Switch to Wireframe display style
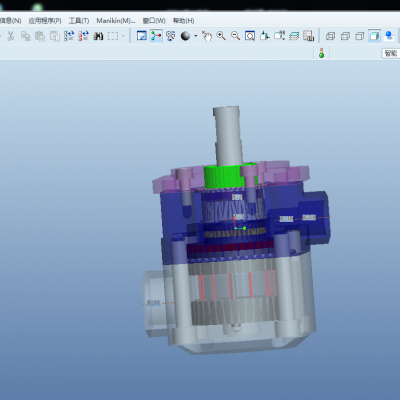Image resolution: width=400 pixels, height=400 pixels. tap(330, 36)
